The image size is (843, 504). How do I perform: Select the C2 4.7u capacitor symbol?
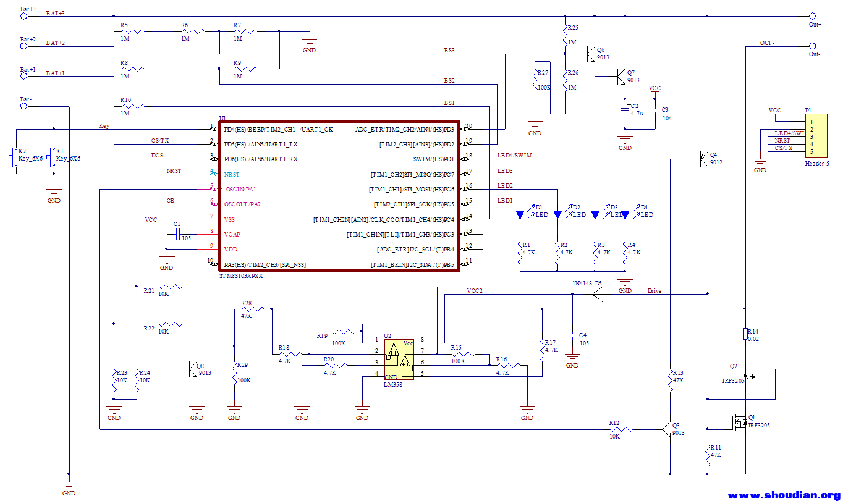625,110
